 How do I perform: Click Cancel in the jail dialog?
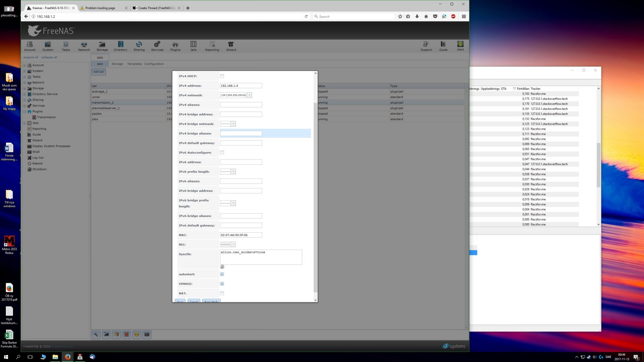coord(194,301)
